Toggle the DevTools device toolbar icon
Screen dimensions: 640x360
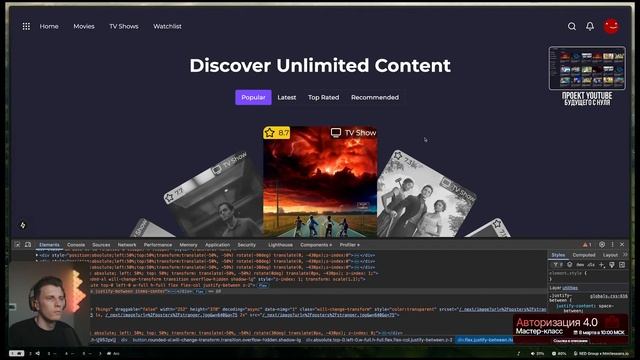[x=28, y=244]
